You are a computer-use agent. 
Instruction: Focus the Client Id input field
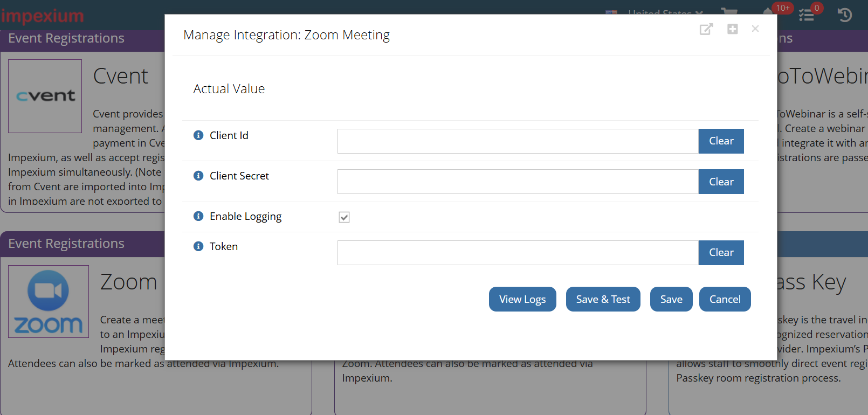[518, 141]
